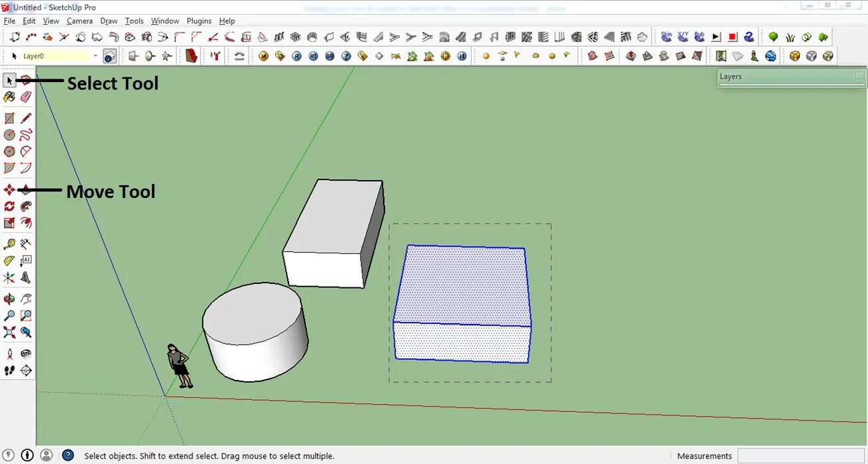Click the round RT plugin icon

(314, 56)
